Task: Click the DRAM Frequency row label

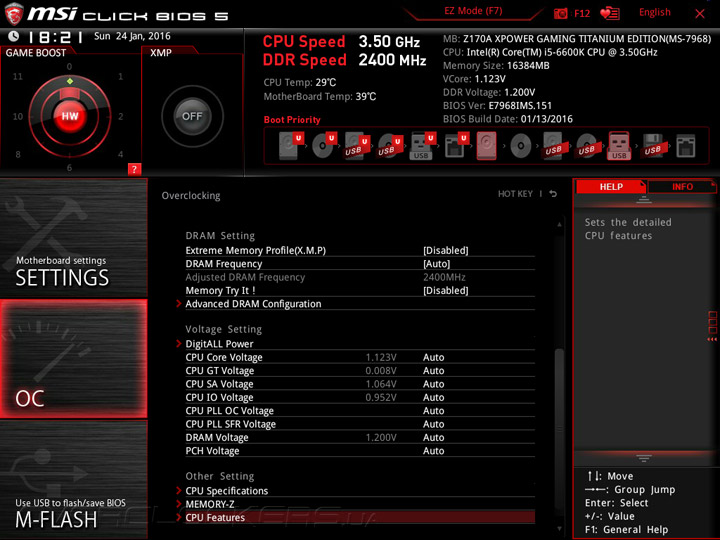Action: pos(224,264)
